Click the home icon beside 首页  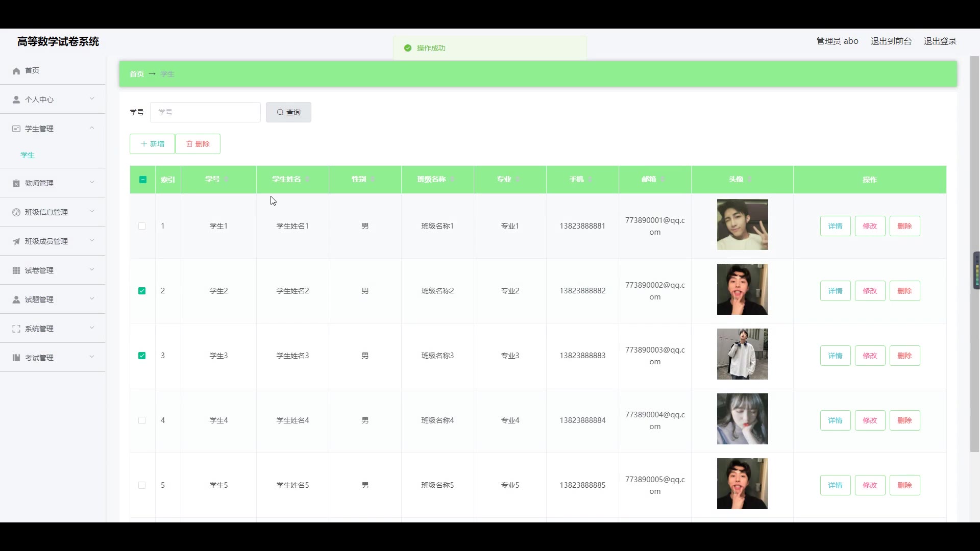point(16,71)
